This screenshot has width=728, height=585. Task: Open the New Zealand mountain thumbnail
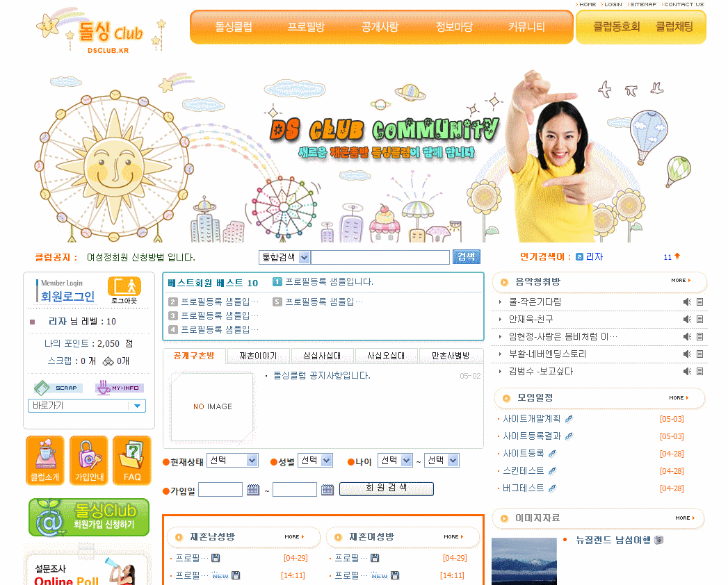pos(524,561)
